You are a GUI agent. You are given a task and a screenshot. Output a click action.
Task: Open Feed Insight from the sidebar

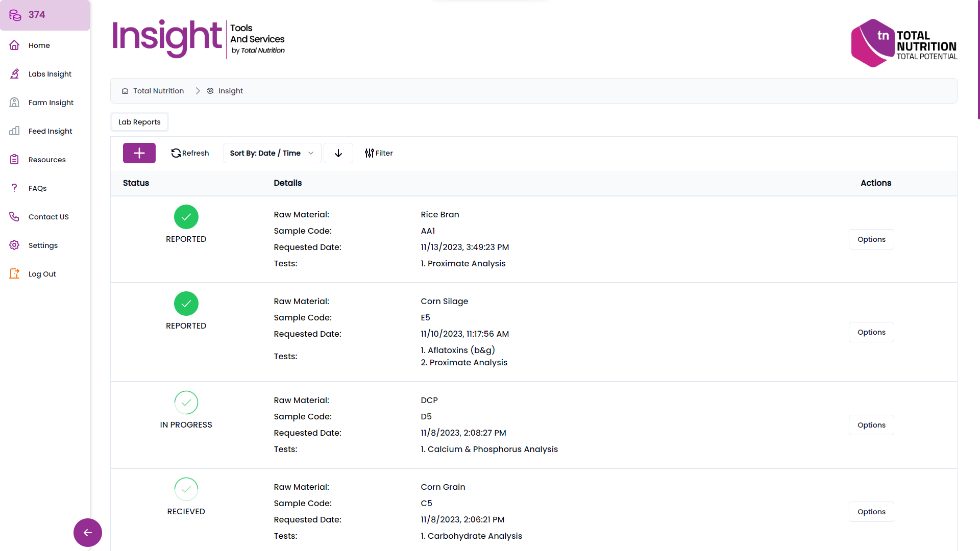click(14, 131)
